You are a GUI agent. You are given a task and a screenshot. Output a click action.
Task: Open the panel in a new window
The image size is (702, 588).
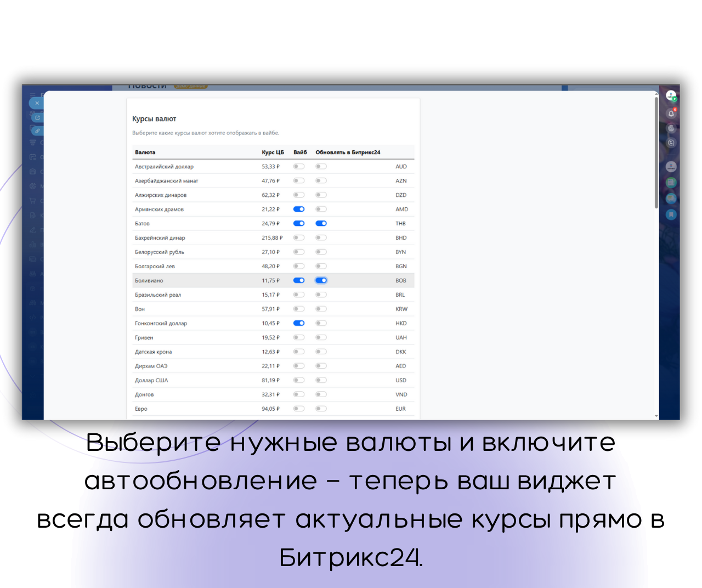coord(37,117)
